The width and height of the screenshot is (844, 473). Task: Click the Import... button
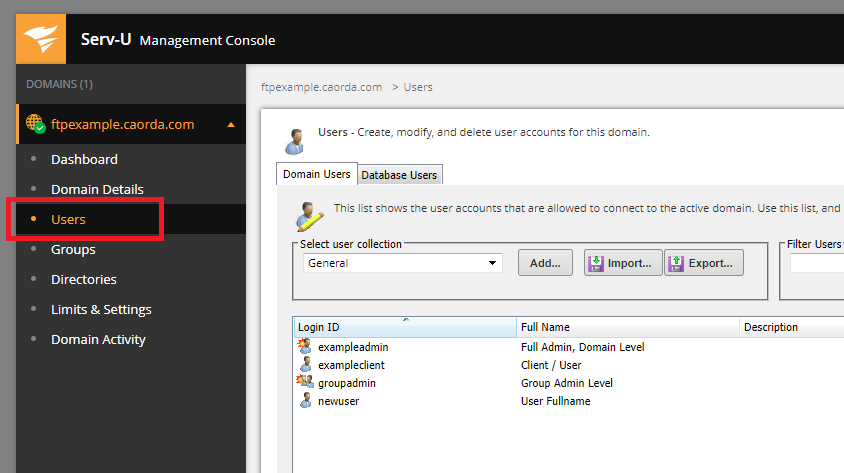[x=623, y=263]
